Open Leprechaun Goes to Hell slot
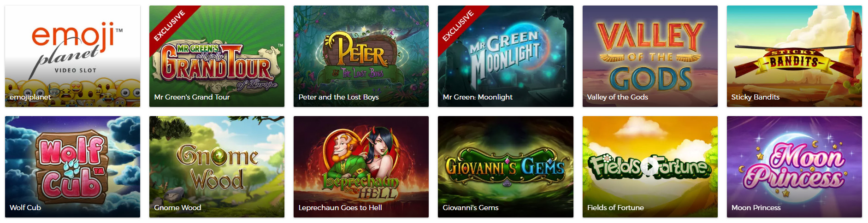Screen dimensions: 868x223 [x=361, y=167]
